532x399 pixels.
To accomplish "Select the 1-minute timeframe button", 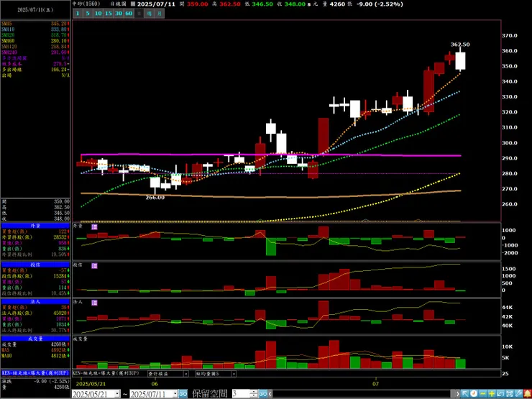I will (x=78, y=13).
